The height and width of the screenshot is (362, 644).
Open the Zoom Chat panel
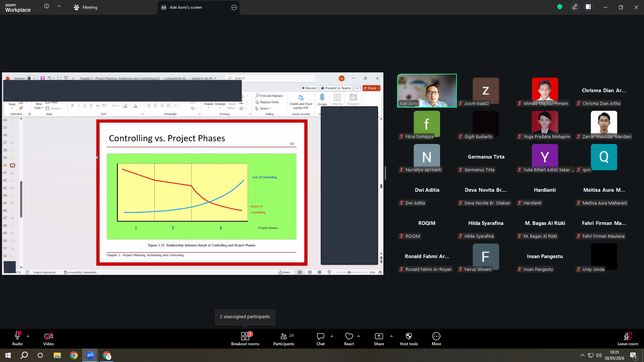(x=321, y=339)
